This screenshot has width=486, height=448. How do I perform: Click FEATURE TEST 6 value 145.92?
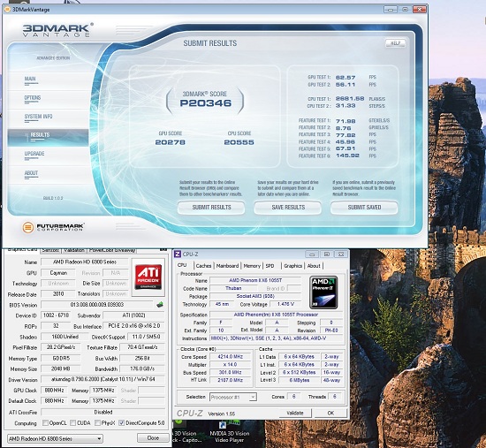point(347,156)
